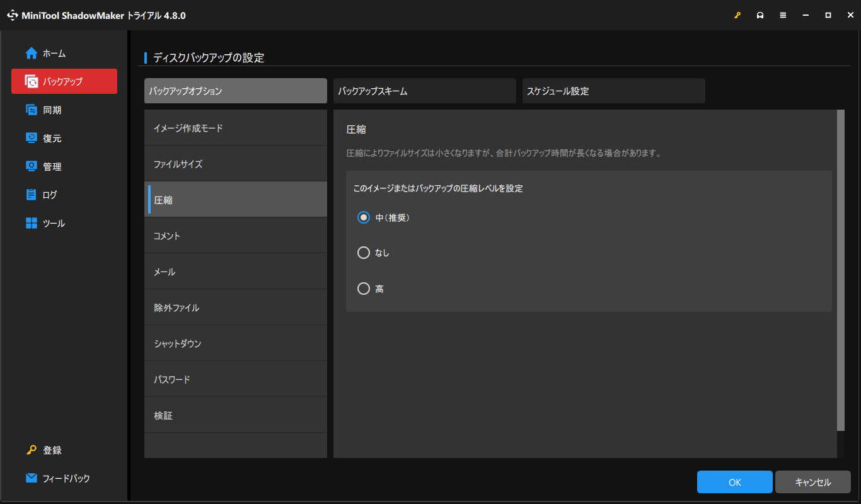Go to ホーム page label
The height and width of the screenshot is (504, 861).
point(54,54)
